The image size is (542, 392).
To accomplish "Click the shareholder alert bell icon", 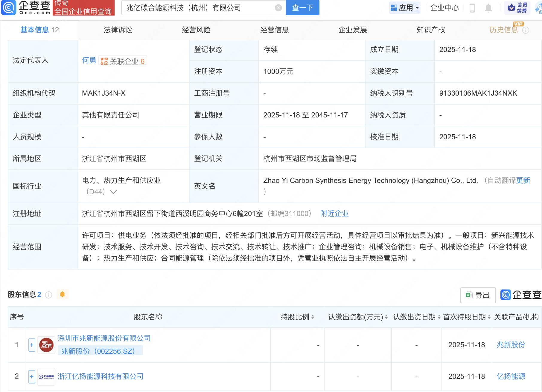I will click(x=62, y=294).
